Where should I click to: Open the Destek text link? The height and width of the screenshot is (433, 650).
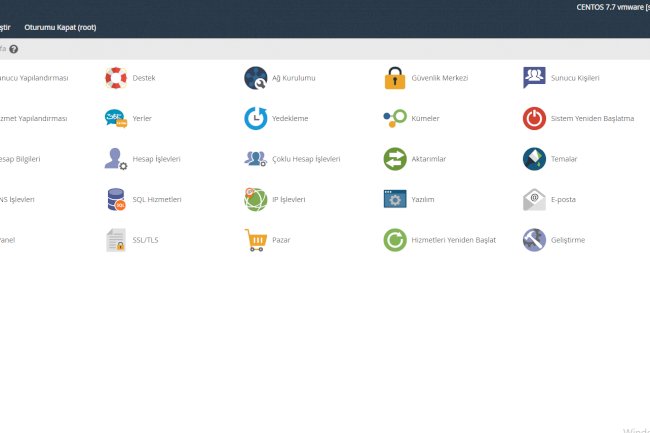[144, 78]
